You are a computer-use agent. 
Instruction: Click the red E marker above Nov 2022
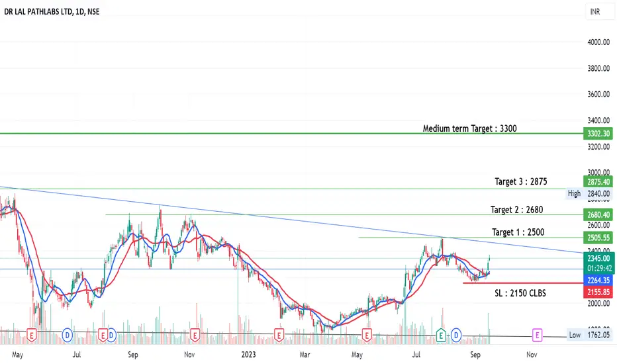pos(195,336)
